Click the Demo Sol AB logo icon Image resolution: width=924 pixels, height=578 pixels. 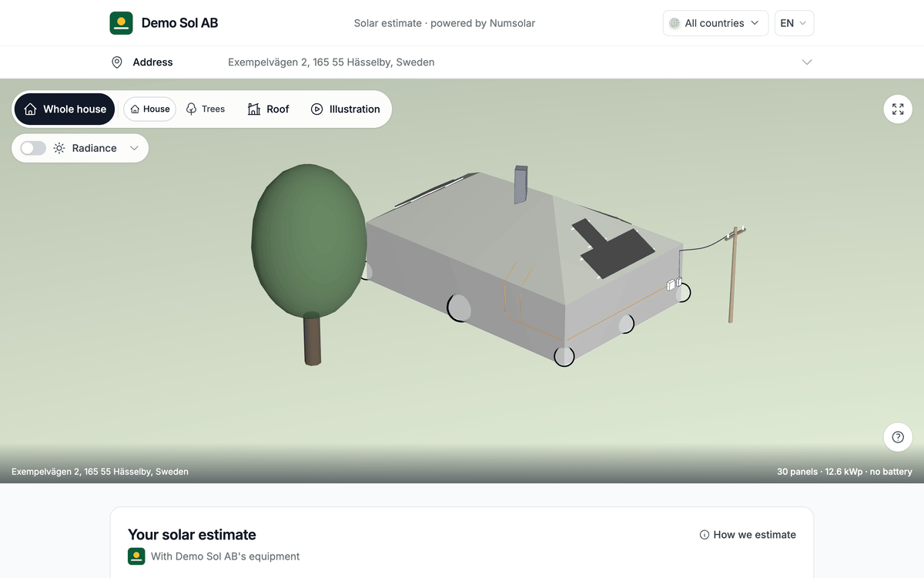pyautogui.click(x=121, y=23)
